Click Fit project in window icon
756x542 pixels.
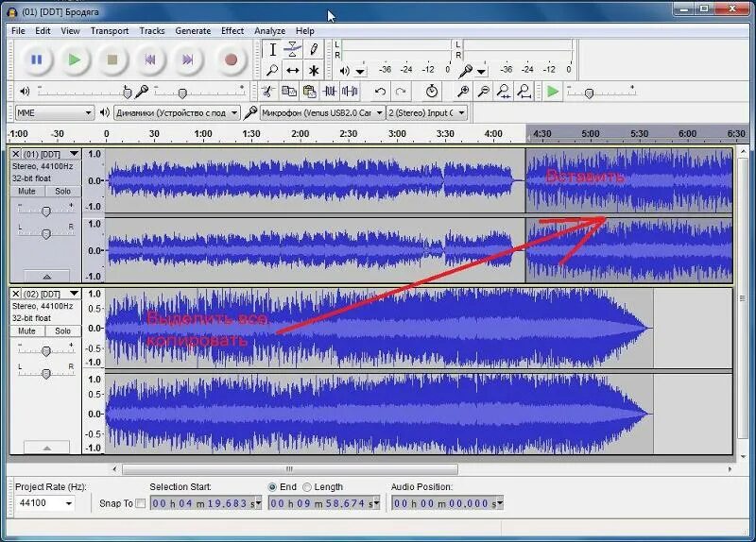(524, 91)
